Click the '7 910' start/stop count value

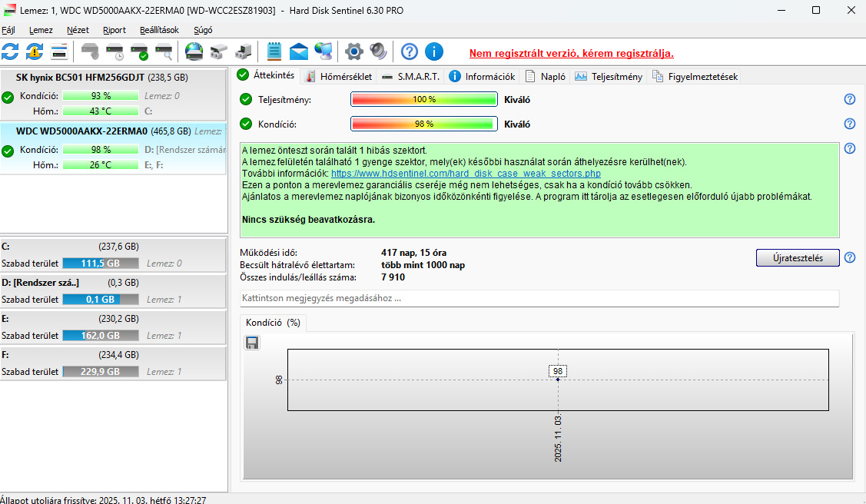(393, 277)
